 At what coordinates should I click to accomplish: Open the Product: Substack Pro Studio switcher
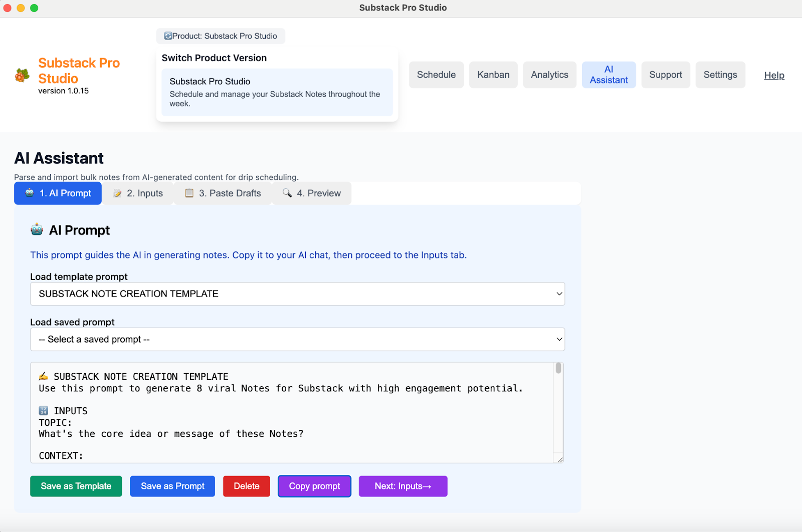[x=221, y=36]
